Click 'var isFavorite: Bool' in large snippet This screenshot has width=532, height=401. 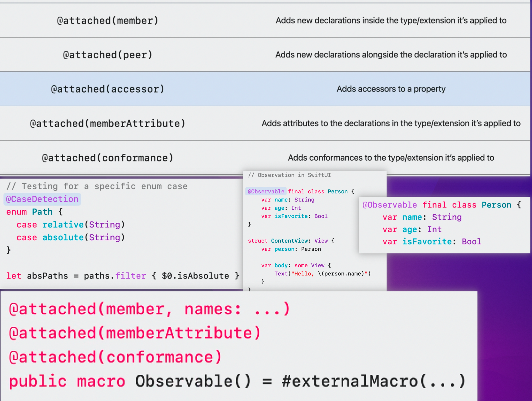point(432,242)
